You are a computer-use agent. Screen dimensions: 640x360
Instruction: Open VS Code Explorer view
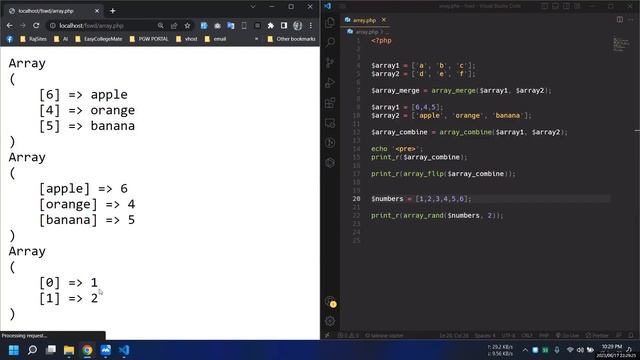pyautogui.click(x=330, y=22)
